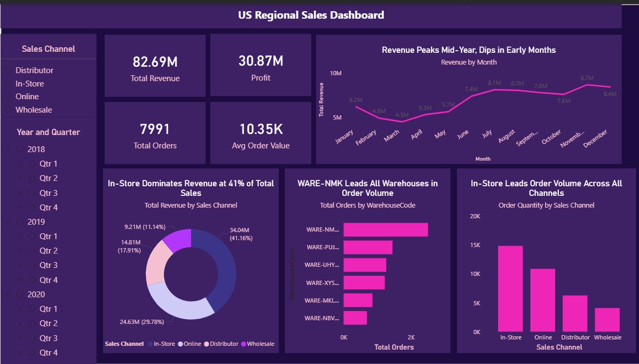Screen dimensions: 639x364
Task: Tick the 2019 year checkbox
Action: (20, 221)
